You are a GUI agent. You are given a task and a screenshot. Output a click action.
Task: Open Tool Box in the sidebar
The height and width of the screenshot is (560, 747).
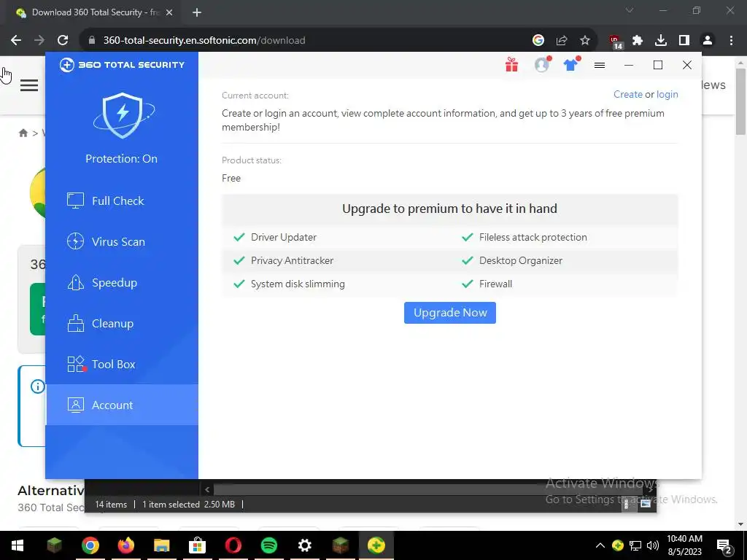122,365
